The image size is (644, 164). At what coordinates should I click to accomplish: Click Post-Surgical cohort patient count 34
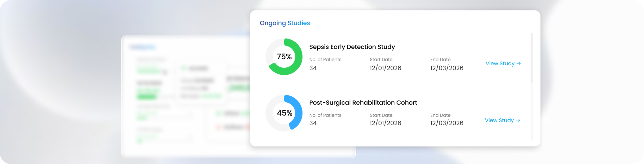pyautogui.click(x=313, y=123)
